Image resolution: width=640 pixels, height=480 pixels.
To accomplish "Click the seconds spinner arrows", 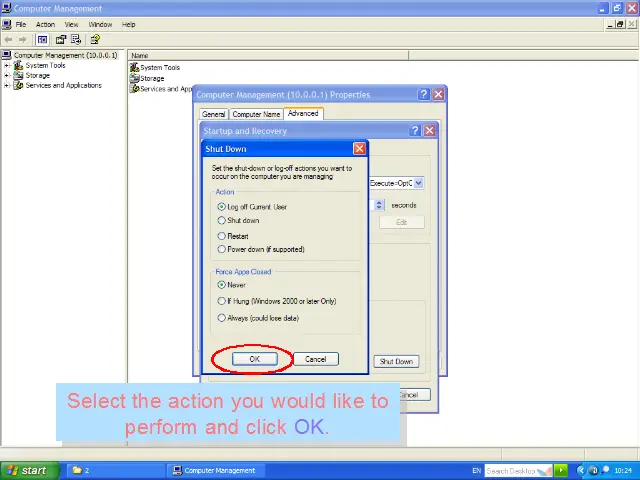I will point(379,205).
